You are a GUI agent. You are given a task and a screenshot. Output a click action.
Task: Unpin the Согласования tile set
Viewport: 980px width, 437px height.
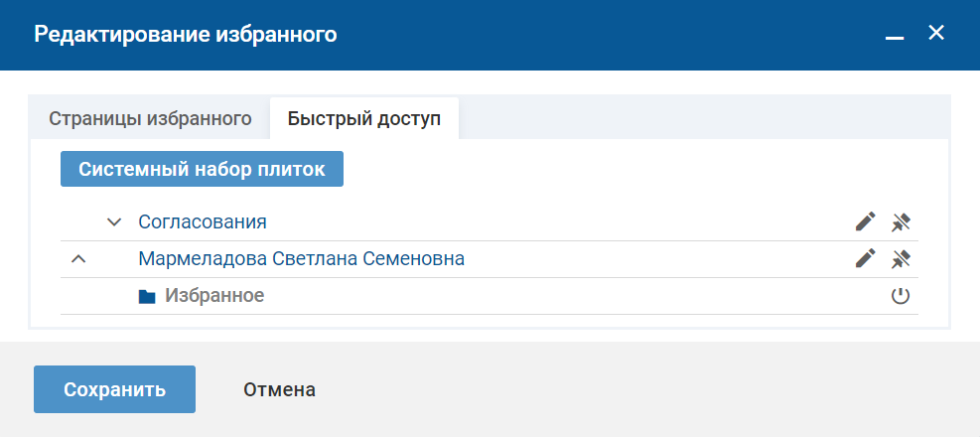point(901,221)
